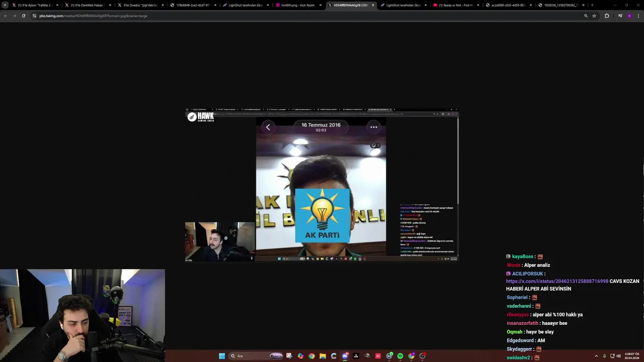This screenshot has height=362, width=644.
Task: Click the streamer webcam overlay
Action: tap(83, 315)
